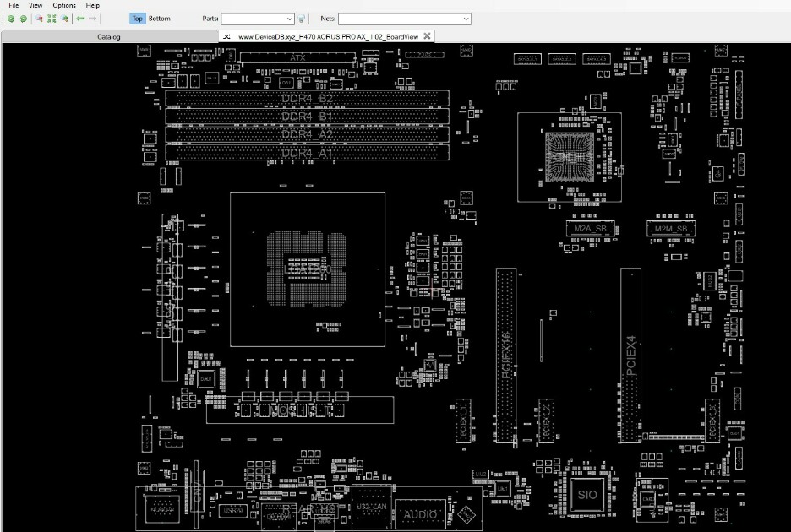Image resolution: width=791 pixels, height=532 pixels.
Task: Fit the board to the window
Action: click(x=52, y=19)
